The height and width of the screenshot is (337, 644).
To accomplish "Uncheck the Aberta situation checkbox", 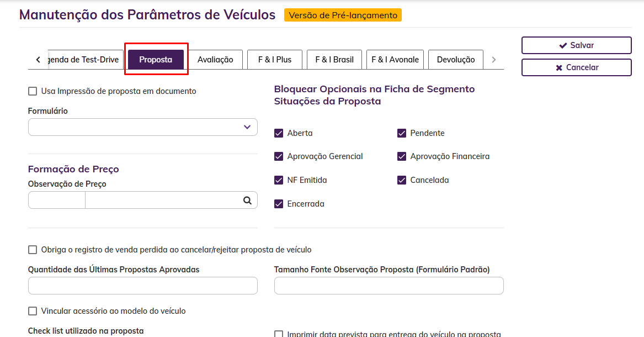I will click(x=279, y=133).
